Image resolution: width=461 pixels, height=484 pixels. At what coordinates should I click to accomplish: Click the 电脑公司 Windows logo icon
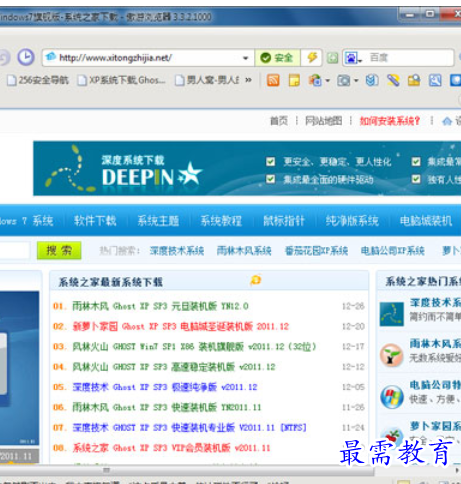click(392, 397)
